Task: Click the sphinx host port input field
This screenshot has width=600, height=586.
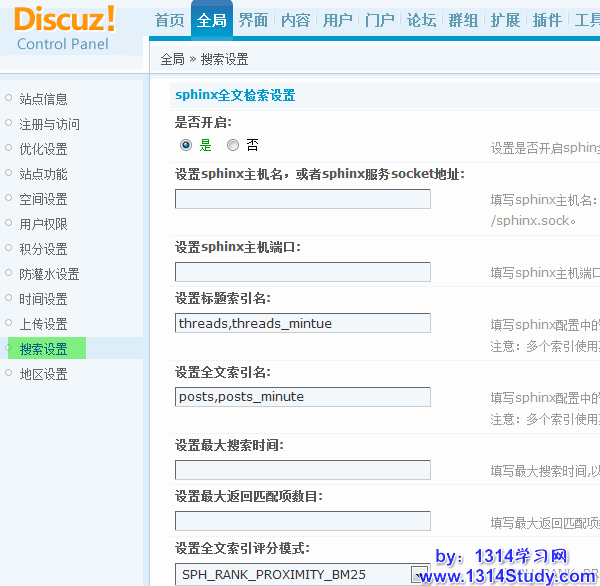Action: [x=302, y=272]
